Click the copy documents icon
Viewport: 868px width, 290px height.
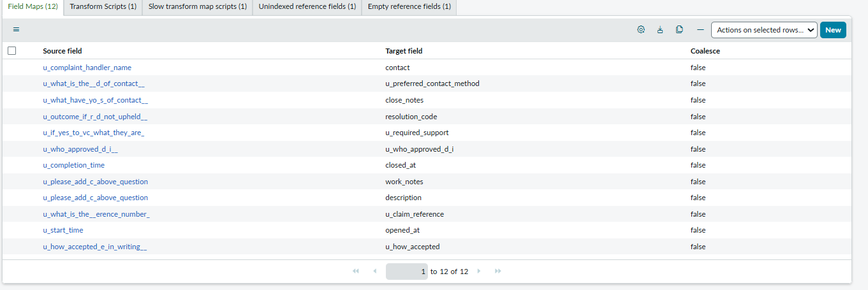coord(679,30)
